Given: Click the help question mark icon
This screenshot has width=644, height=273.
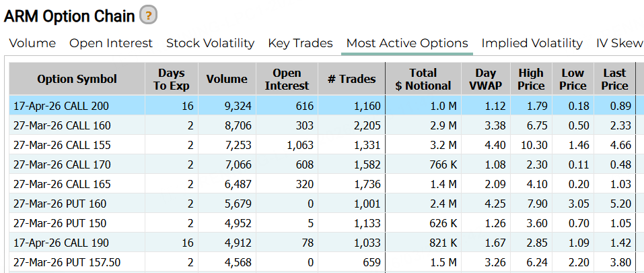Looking at the screenshot, I should coord(147,14).
